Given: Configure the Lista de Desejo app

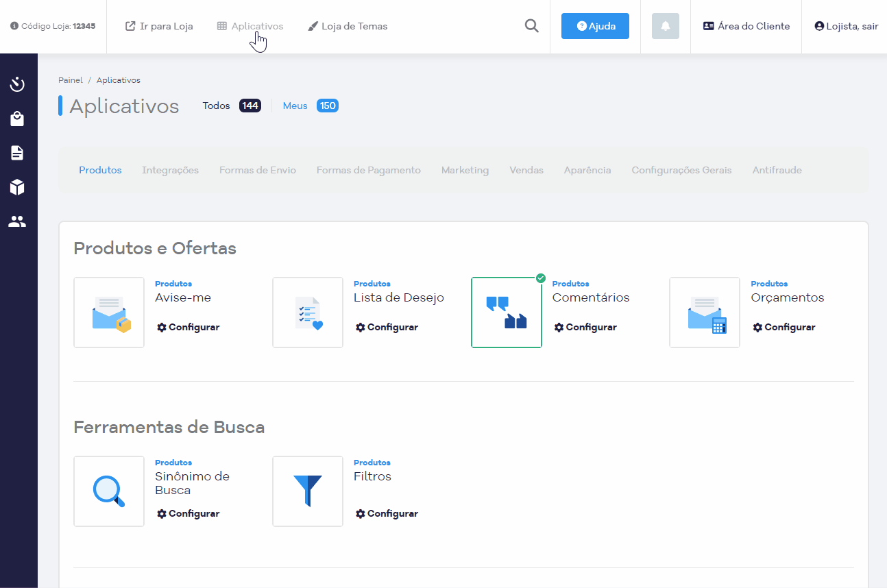Looking at the screenshot, I should coord(387,328).
